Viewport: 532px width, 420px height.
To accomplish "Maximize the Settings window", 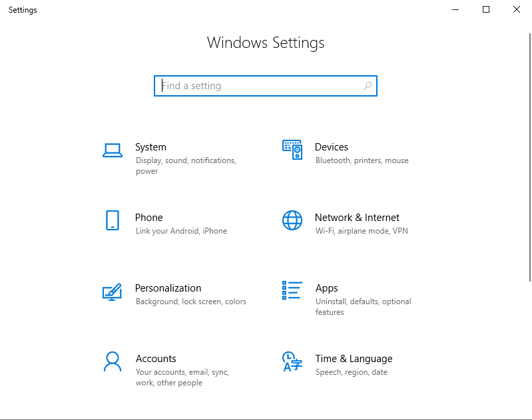I will click(x=486, y=9).
